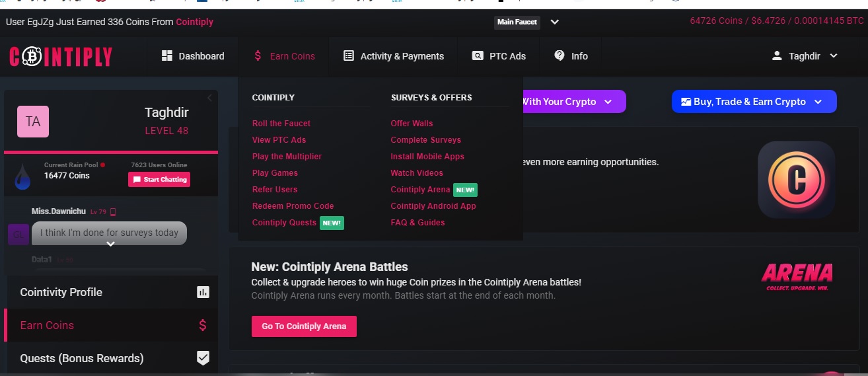868x376 pixels.
Task: Click the Cointiply link in earnings ticker
Action: click(x=194, y=22)
